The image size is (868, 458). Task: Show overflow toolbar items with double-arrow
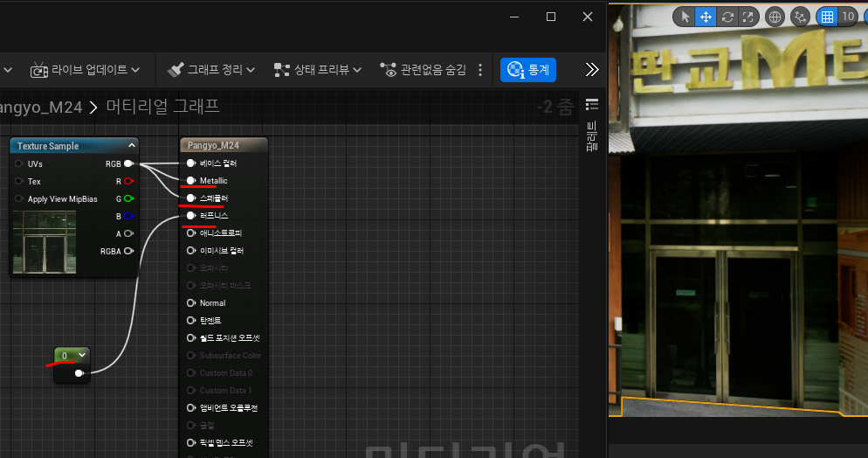(592, 69)
